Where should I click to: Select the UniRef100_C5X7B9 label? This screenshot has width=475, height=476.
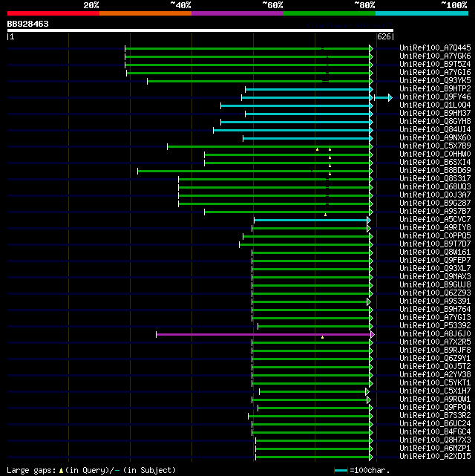(435, 146)
